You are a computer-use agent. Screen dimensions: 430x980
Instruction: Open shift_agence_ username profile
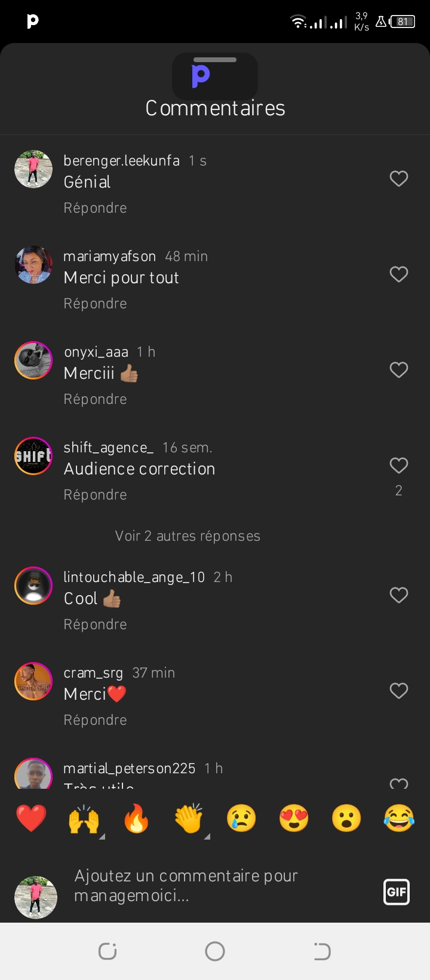click(x=108, y=448)
